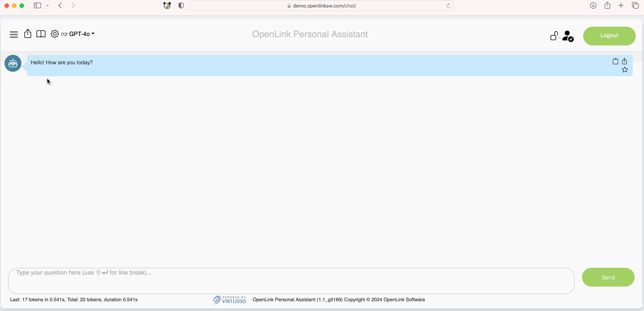This screenshot has width=644, height=311.
Task: Click the Logout button
Action: coord(609,36)
